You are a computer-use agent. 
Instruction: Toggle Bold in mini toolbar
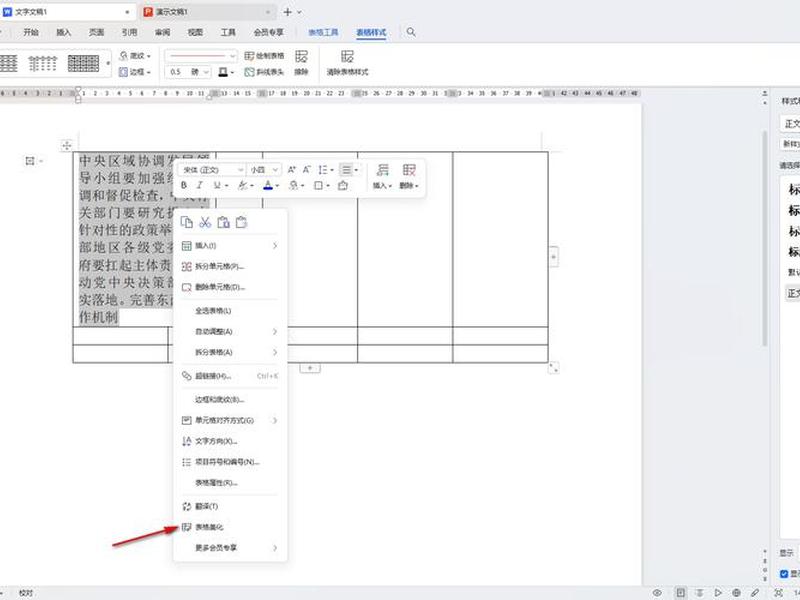[x=184, y=186]
